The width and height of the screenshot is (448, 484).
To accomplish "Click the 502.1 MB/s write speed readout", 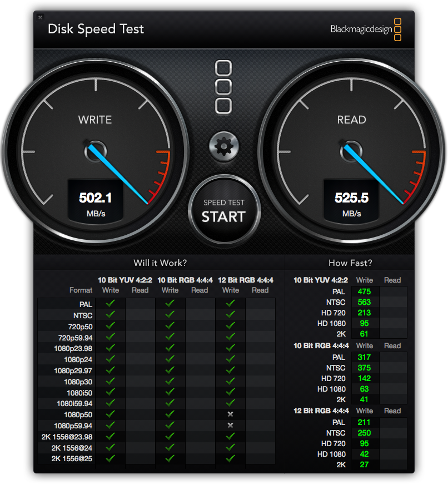I will point(96,201).
